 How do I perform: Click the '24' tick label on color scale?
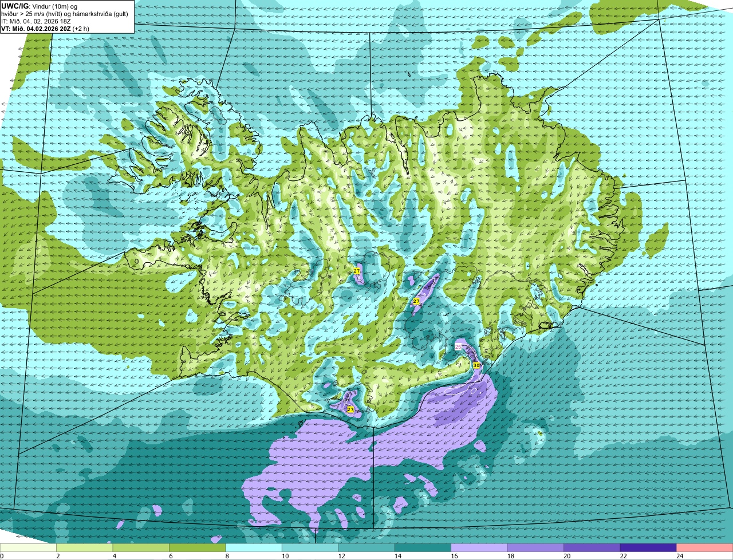(679, 556)
